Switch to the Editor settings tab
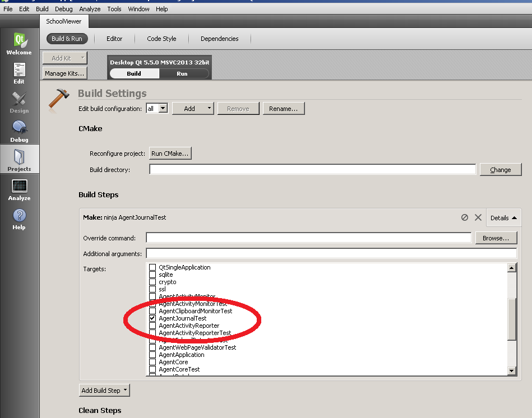Viewport: 532px width, 418px height. pos(114,39)
